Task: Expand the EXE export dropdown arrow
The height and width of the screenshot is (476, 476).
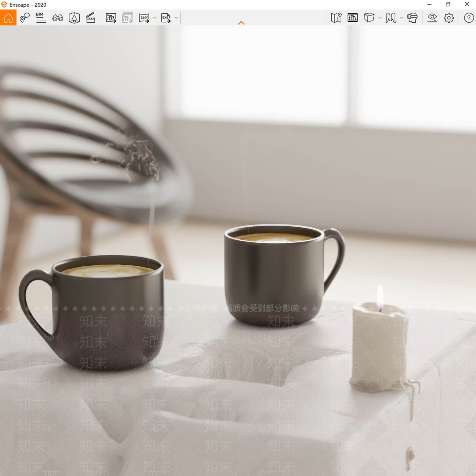Action: tap(176, 18)
